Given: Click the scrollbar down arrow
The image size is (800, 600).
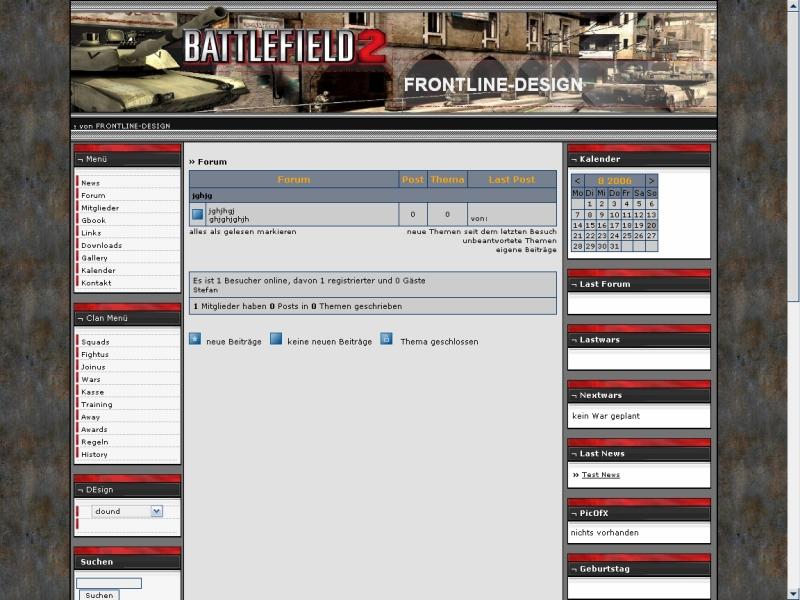Looking at the screenshot, I should coord(793,594).
